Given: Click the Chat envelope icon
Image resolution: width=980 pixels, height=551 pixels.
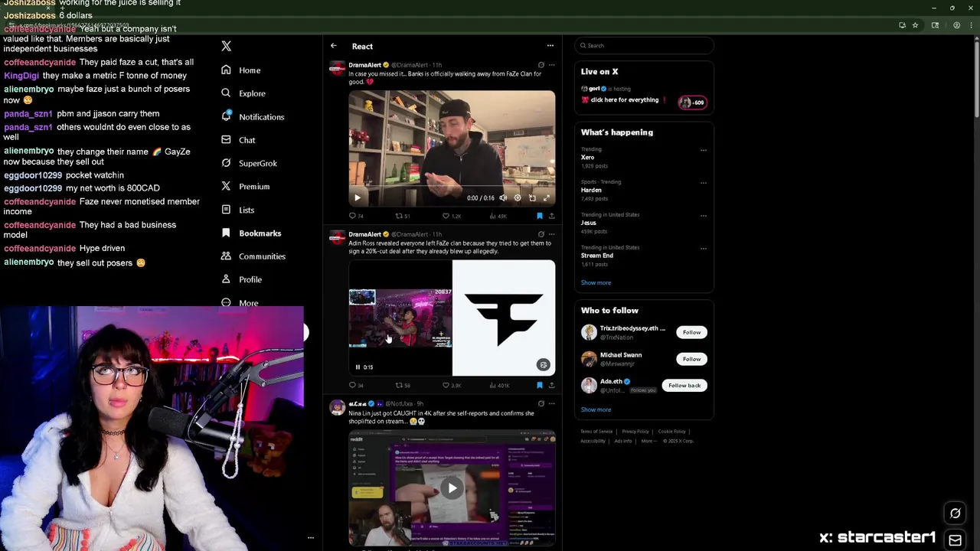Looking at the screenshot, I should [x=226, y=139].
